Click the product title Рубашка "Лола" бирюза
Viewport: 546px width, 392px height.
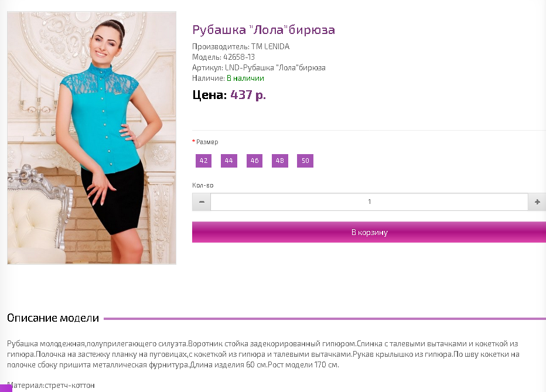[x=264, y=30]
